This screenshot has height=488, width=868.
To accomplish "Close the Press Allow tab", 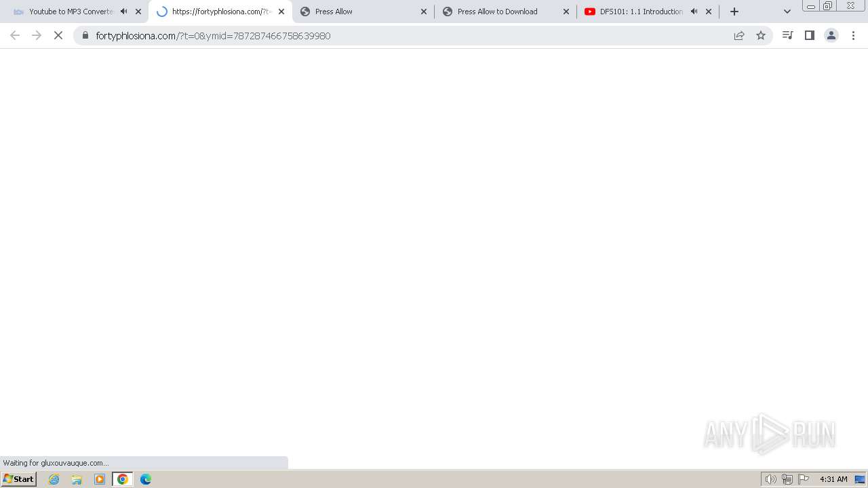I will coord(424,12).
